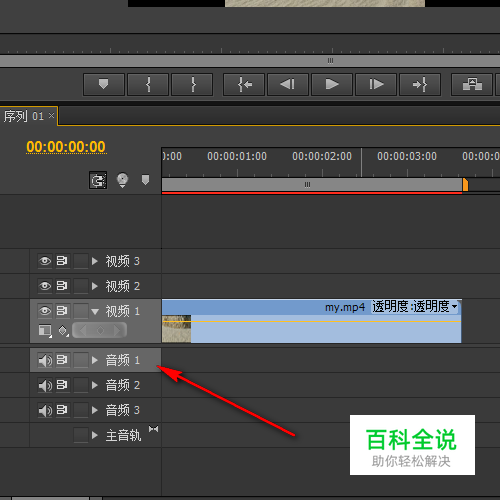Close the 序列 01 tab
This screenshot has width=500, height=500.
point(51,116)
